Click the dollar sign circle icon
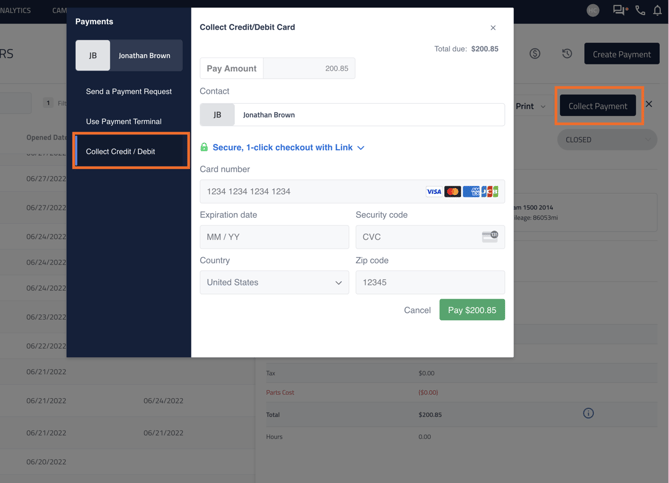 tap(535, 54)
